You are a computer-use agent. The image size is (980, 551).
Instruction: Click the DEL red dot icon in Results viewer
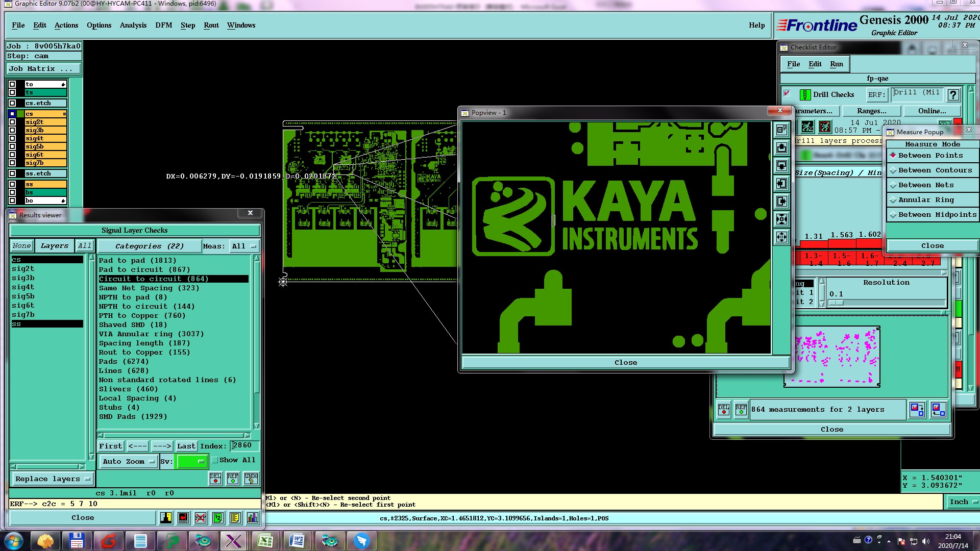215,478
